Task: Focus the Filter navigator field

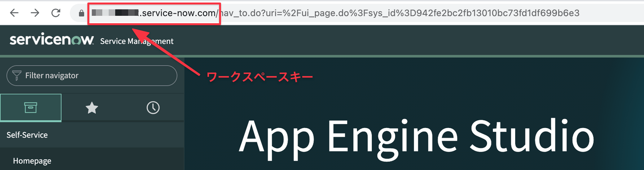Action: click(x=92, y=76)
